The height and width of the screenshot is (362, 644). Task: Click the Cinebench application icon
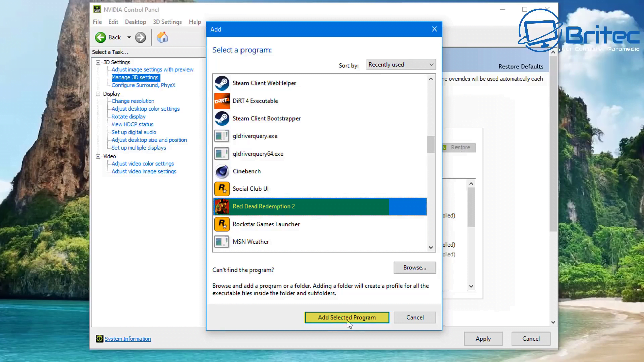pos(222,171)
